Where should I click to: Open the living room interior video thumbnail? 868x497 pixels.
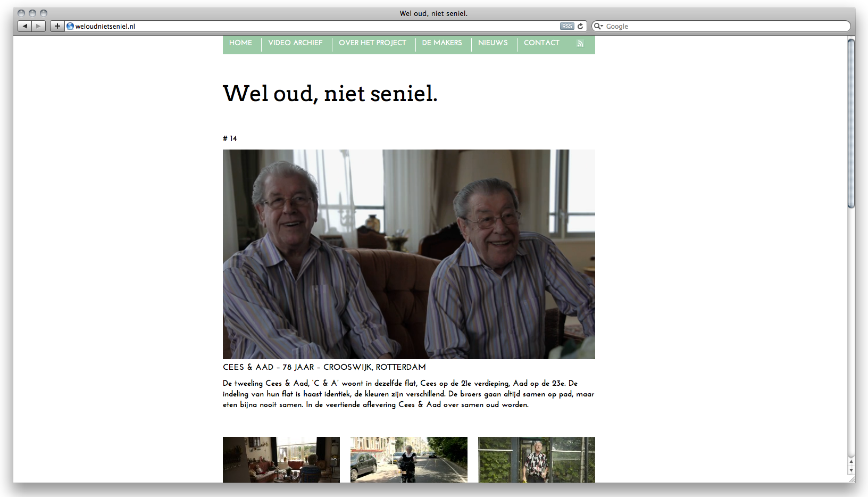tap(281, 460)
